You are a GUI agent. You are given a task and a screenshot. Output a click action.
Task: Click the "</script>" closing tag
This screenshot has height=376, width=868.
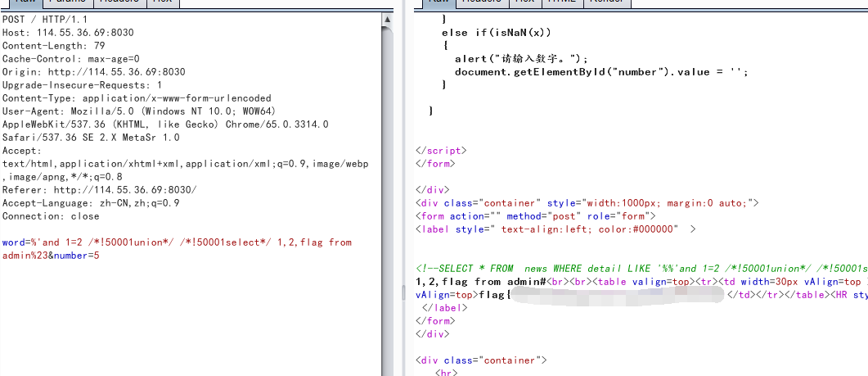pos(441,150)
